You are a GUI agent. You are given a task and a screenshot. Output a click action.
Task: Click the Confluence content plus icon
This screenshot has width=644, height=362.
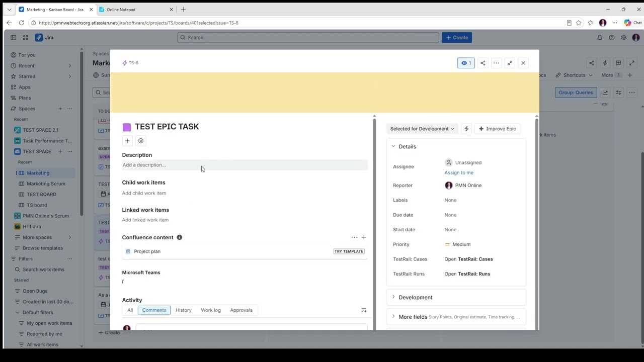pyautogui.click(x=364, y=237)
